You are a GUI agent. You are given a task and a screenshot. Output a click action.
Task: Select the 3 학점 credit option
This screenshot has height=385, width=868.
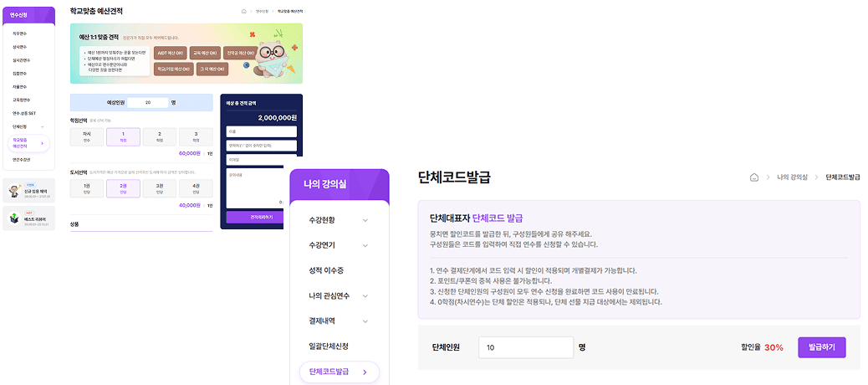[x=196, y=136]
